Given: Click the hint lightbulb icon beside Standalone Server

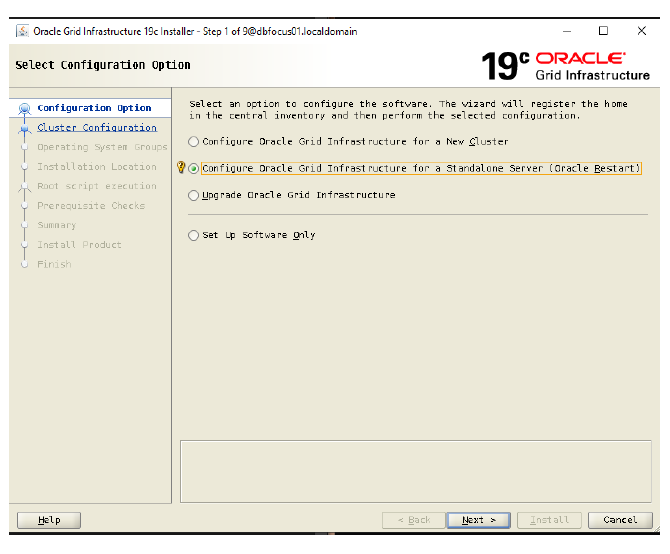Looking at the screenshot, I should pyautogui.click(x=181, y=168).
